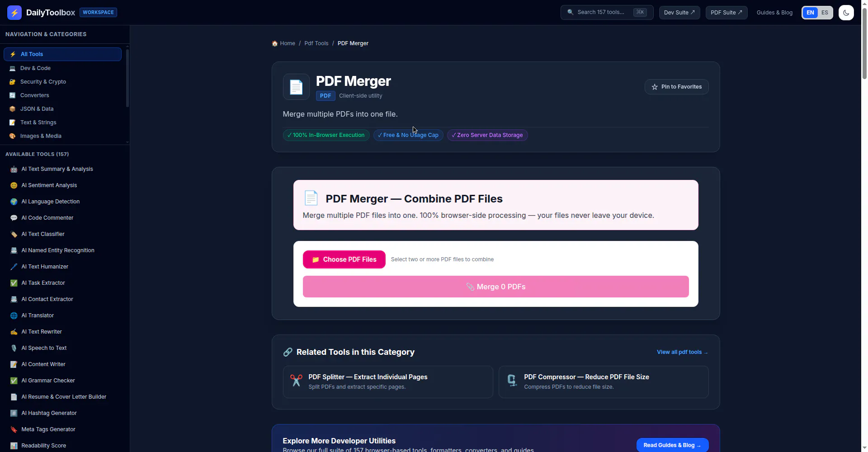Viewport: 868px width, 452px height.
Task: Click the Meta Tags Generator tag icon
Action: [x=14, y=429]
